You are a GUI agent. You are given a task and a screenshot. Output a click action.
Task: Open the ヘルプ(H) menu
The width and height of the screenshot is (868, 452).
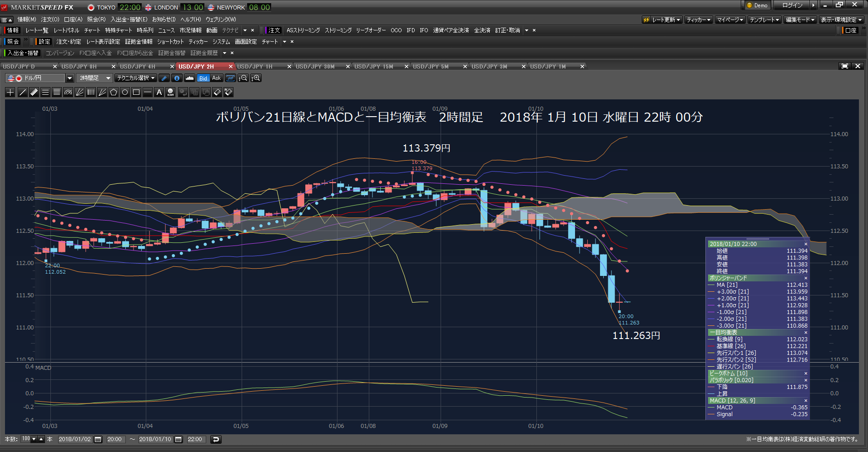pyautogui.click(x=190, y=20)
